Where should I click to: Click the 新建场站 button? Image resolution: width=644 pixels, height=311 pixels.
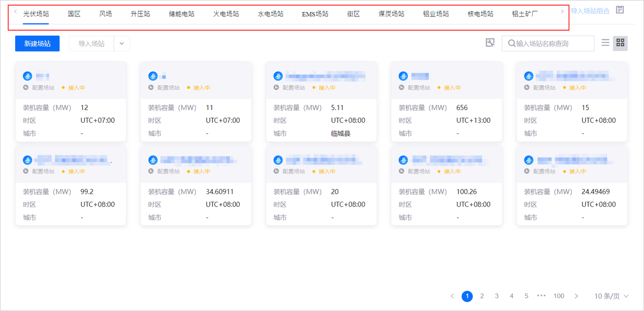tap(37, 44)
